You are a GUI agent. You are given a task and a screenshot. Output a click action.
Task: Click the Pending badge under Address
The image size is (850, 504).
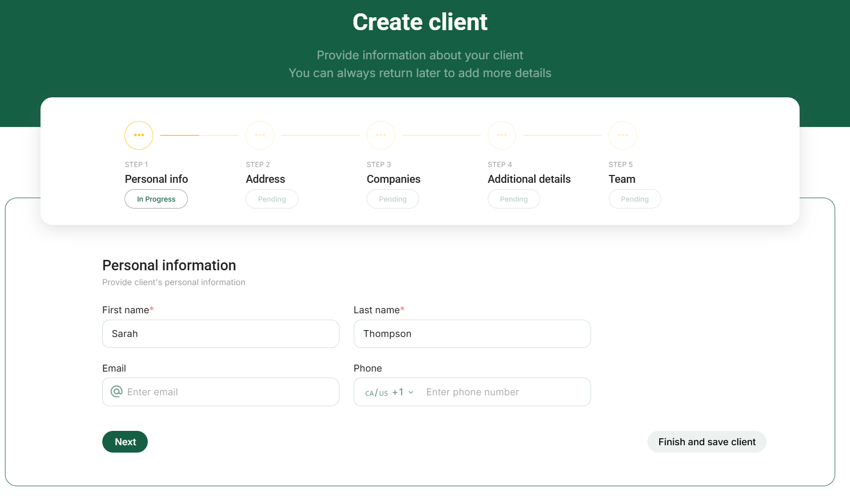coord(272,199)
